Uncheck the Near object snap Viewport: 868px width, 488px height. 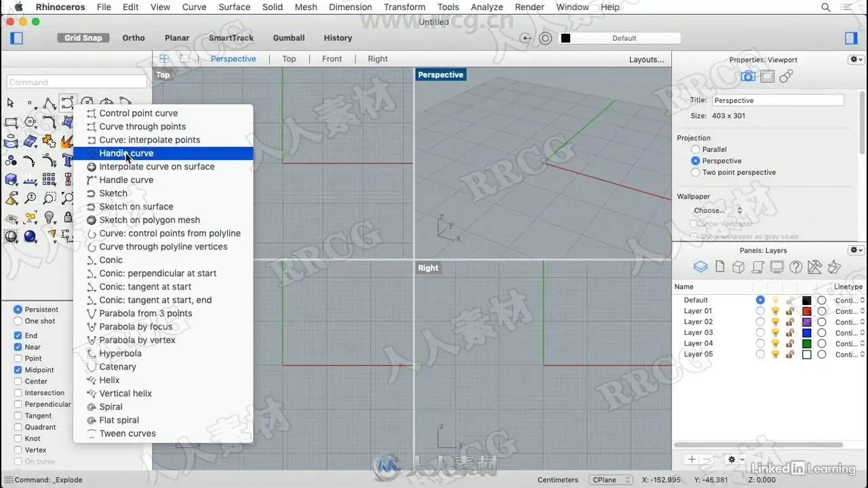pyautogui.click(x=18, y=347)
